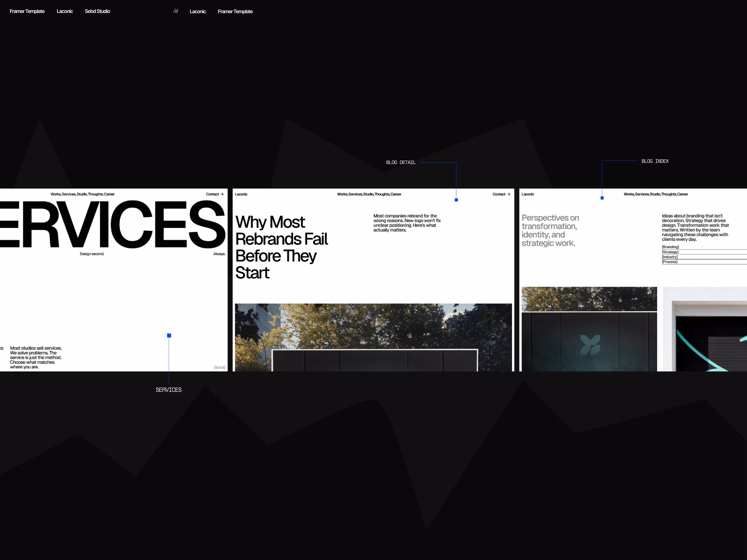Select the [Strategy] filter category
The image size is (747, 560).
(670, 252)
